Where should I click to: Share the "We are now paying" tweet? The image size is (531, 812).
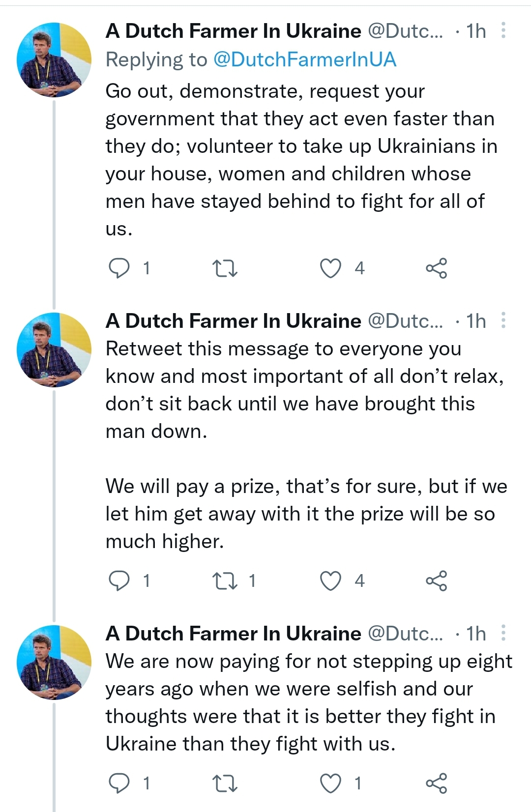tap(436, 783)
